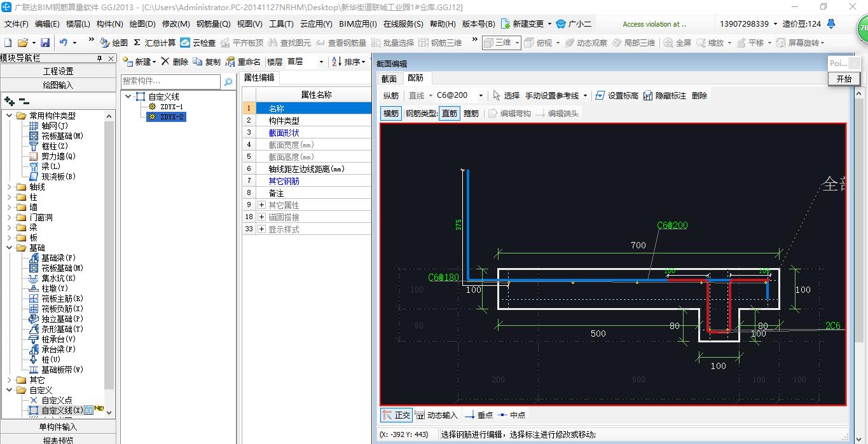This screenshot has height=444, width=868.
Task: Click the expand-all plus icon in navigator
Action: (9, 101)
